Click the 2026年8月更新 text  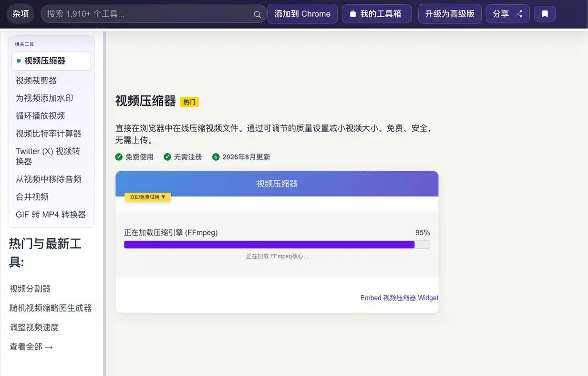(246, 157)
